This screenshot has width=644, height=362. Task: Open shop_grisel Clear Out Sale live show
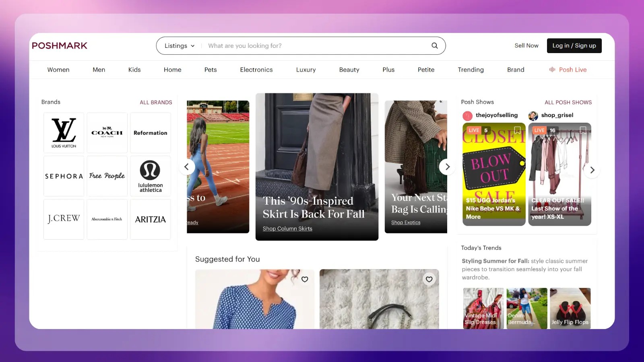coord(559,174)
